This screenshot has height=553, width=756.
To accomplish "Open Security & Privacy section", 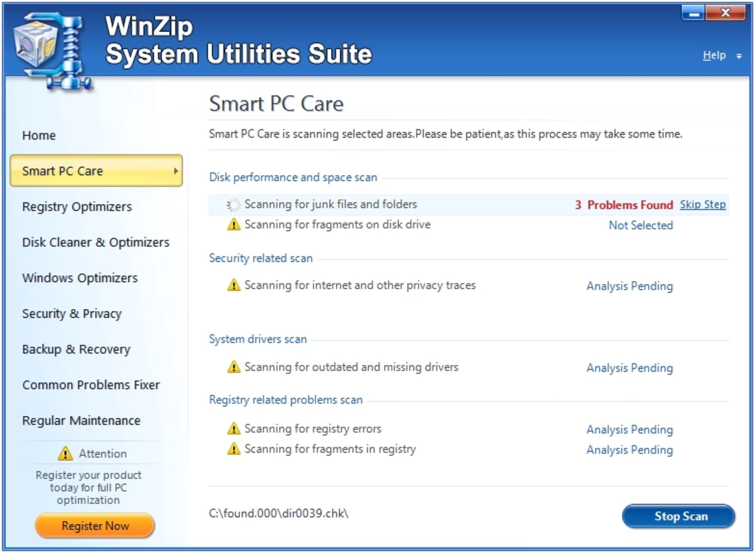I will click(x=72, y=314).
